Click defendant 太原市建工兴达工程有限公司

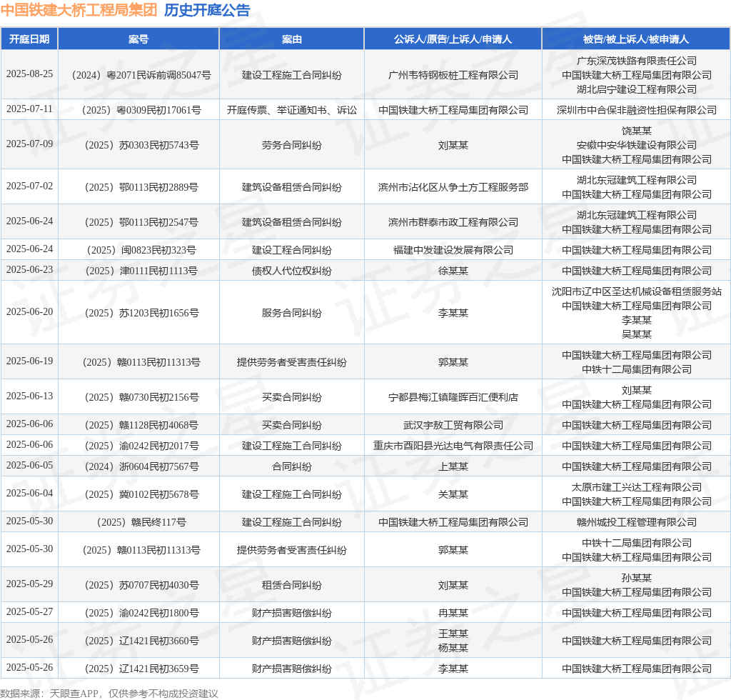coord(636,487)
